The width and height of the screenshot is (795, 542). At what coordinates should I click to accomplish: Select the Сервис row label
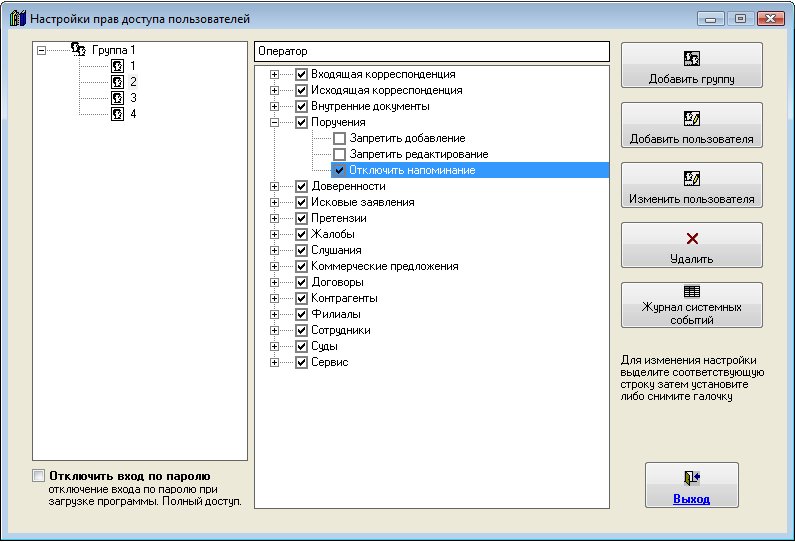coord(330,363)
